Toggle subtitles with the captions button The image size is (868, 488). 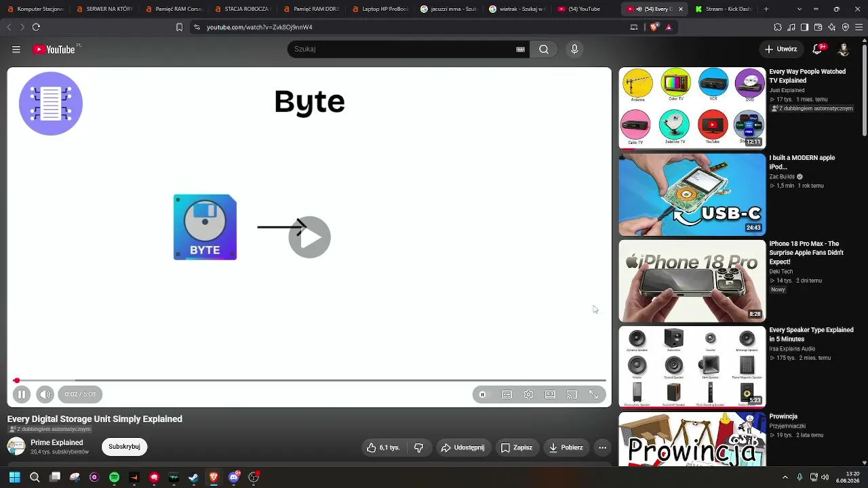[x=507, y=394]
